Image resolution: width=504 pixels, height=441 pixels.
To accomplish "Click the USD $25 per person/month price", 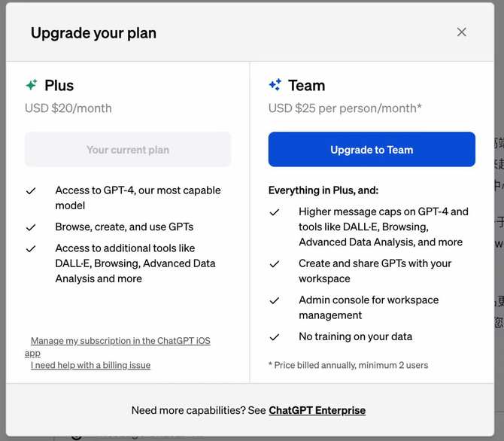I will coord(345,108).
